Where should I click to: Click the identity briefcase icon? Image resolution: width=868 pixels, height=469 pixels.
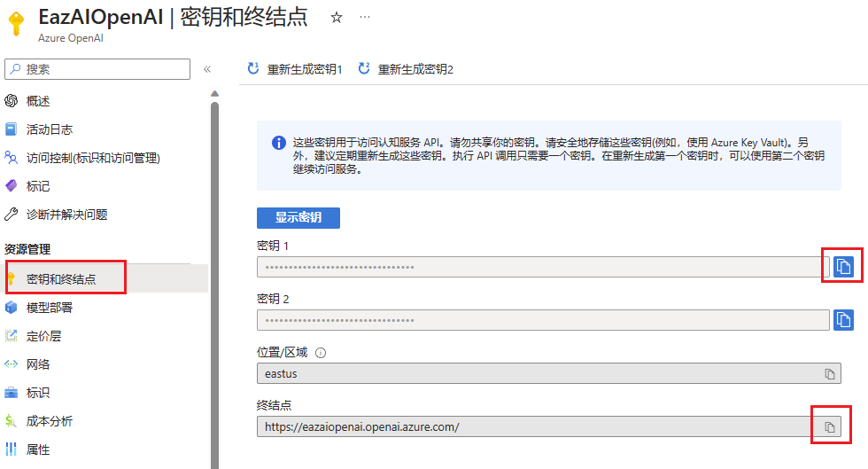pos(11,393)
